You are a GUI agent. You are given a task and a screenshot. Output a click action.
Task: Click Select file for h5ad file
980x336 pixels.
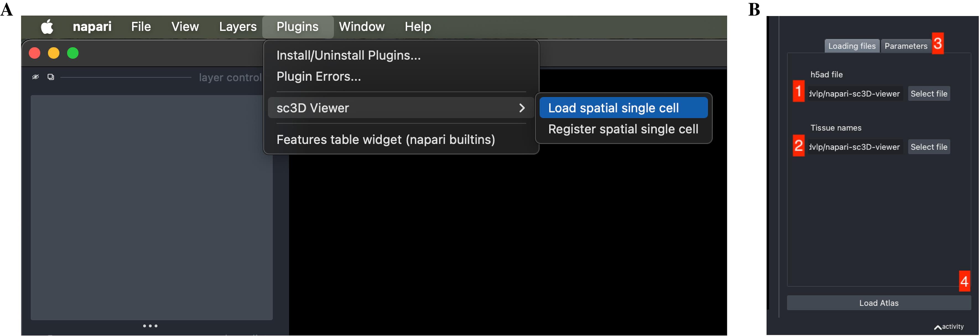point(928,94)
